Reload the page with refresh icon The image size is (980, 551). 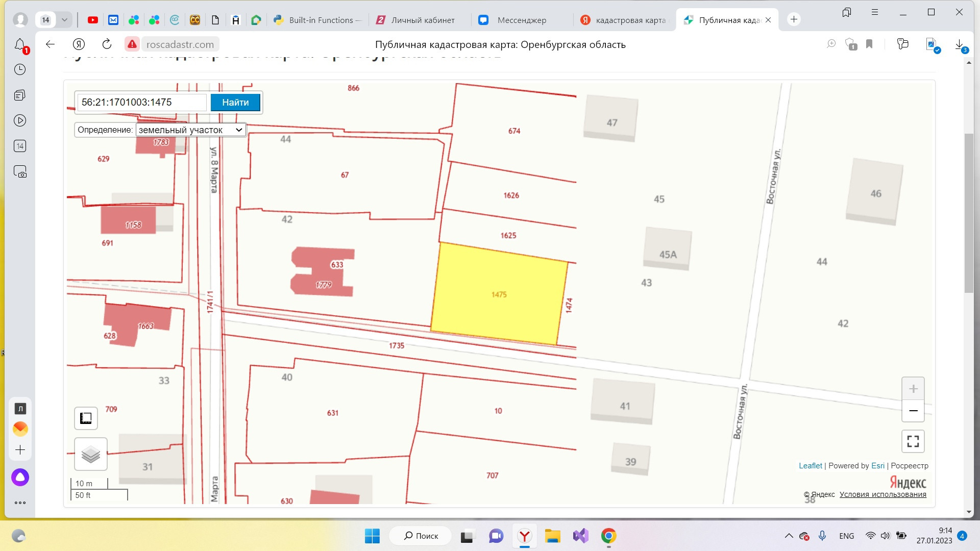[x=107, y=44]
